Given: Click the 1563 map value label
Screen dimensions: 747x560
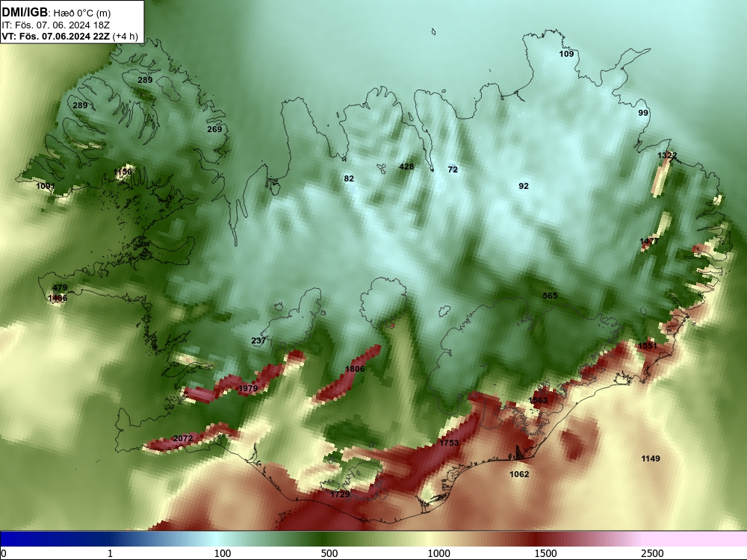Looking at the screenshot, I should 539,400.
